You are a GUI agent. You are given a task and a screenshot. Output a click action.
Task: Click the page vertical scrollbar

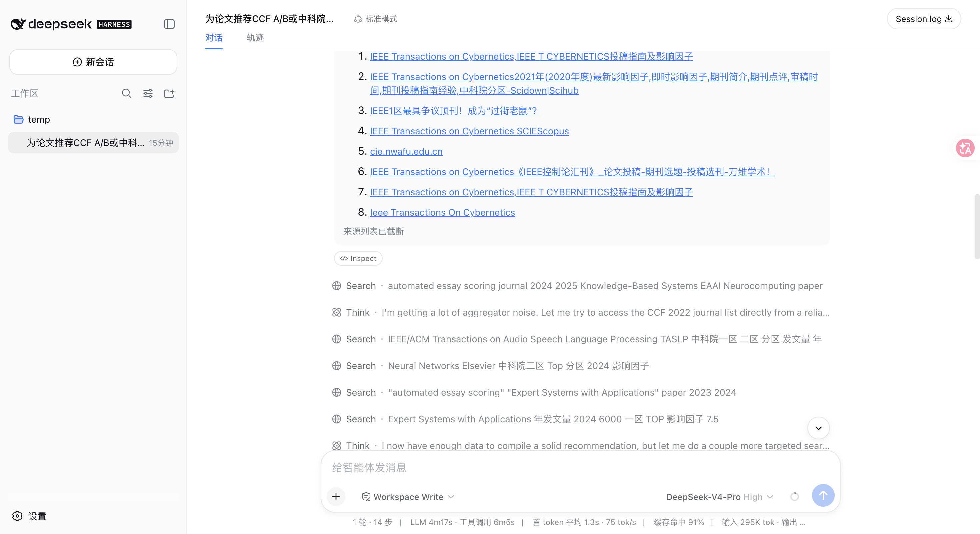click(977, 226)
